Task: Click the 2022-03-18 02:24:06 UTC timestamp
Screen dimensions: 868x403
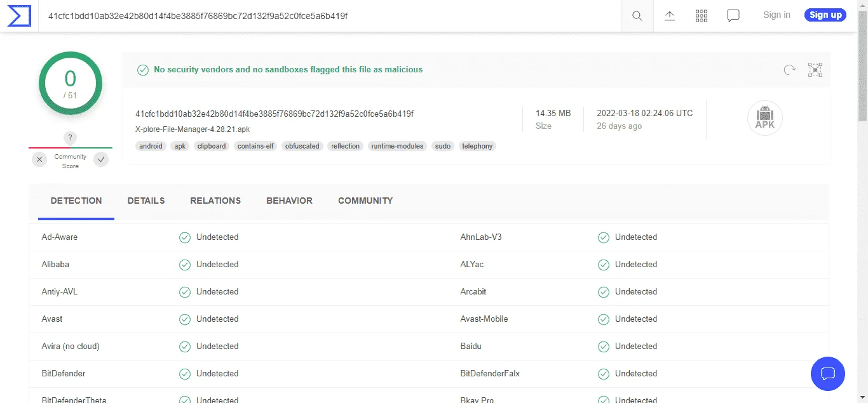Action: (644, 113)
